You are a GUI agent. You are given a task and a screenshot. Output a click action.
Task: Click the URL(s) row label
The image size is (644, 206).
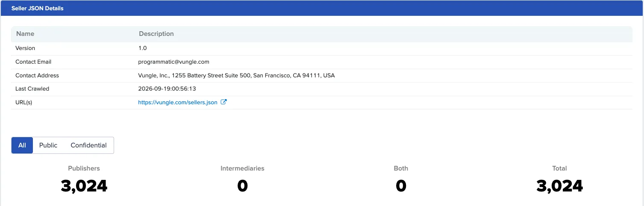click(24, 103)
